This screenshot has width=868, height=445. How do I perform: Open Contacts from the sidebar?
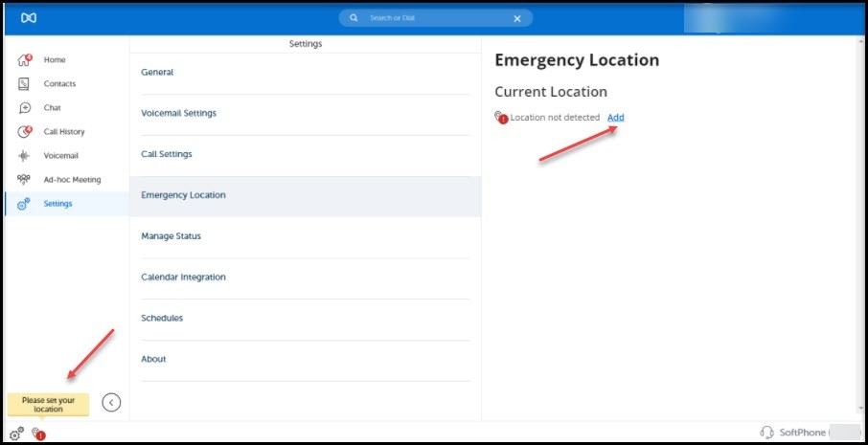click(25, 84)
